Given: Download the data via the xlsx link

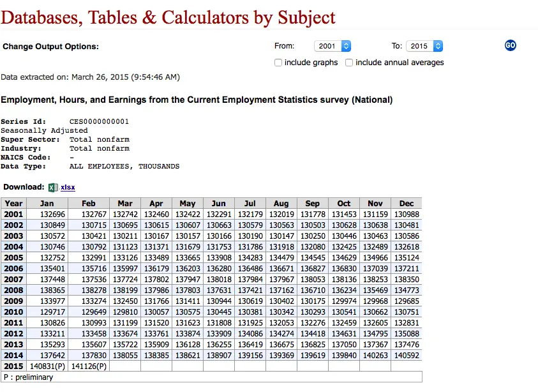Looking at the screenshot, I should 68,188.
